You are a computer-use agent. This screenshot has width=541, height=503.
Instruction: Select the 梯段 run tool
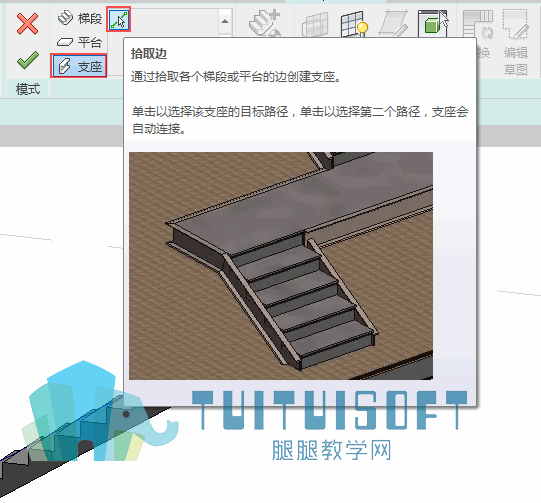(x=80, y=18)
